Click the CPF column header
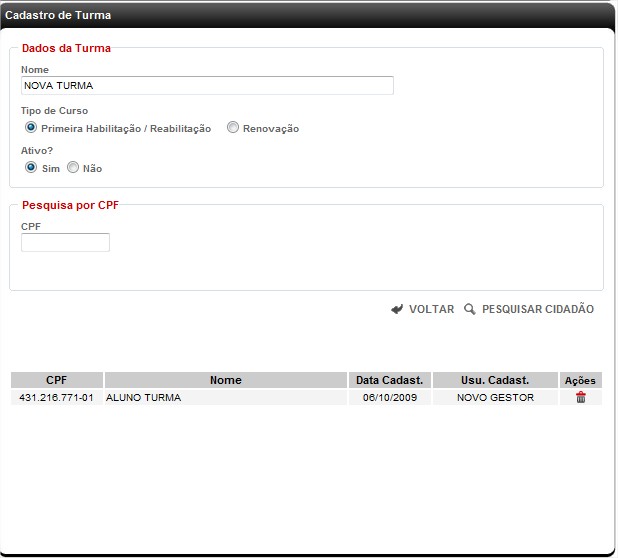Viewport: 618px width, 558px height. pos(56,380)
